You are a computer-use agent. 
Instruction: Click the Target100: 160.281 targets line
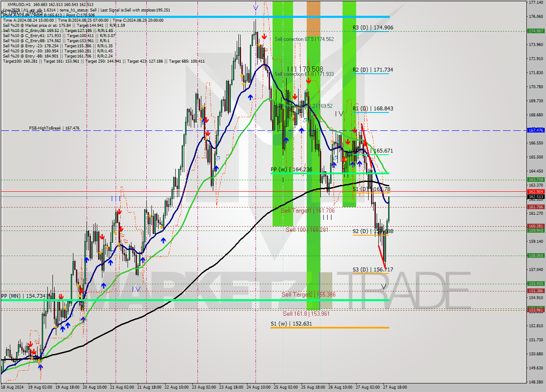click(x=104, y=61)
